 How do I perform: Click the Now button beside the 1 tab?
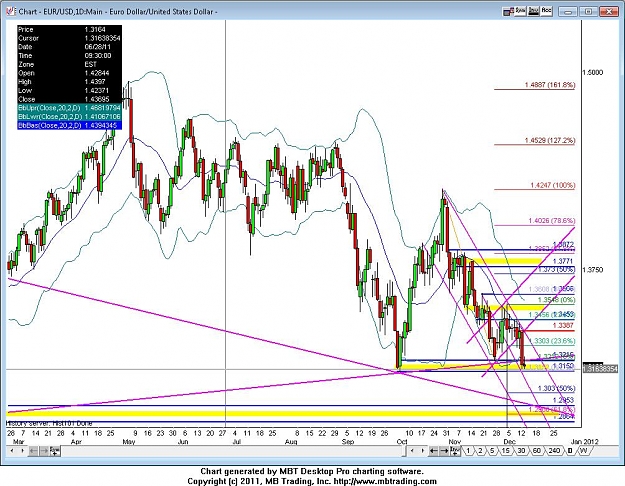click(x=455, y=451)
